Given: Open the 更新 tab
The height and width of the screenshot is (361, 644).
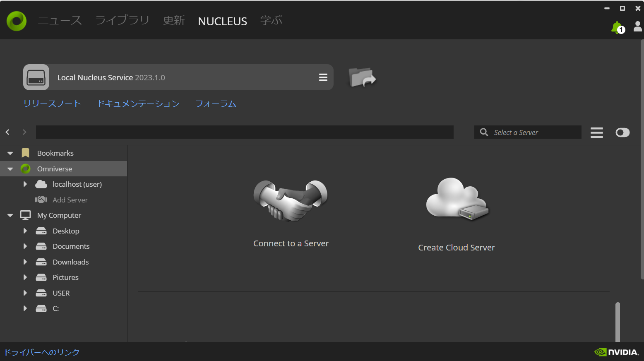Looking at the screenshot, I should pyautogui.click(x=174, y=21).
